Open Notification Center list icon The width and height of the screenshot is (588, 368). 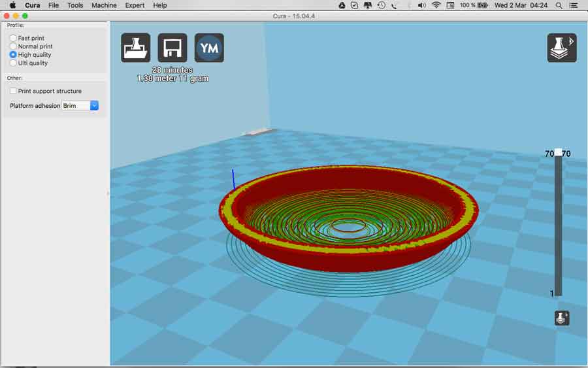tap(574, 5)
